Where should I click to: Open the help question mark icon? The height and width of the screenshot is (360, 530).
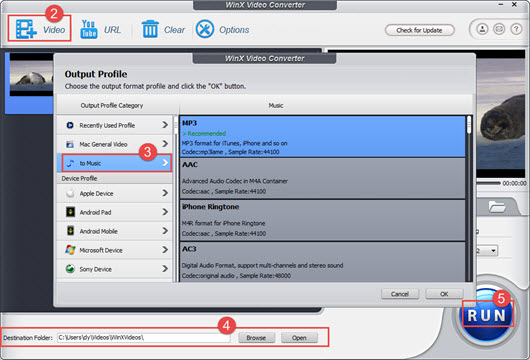tap(516, 29)
